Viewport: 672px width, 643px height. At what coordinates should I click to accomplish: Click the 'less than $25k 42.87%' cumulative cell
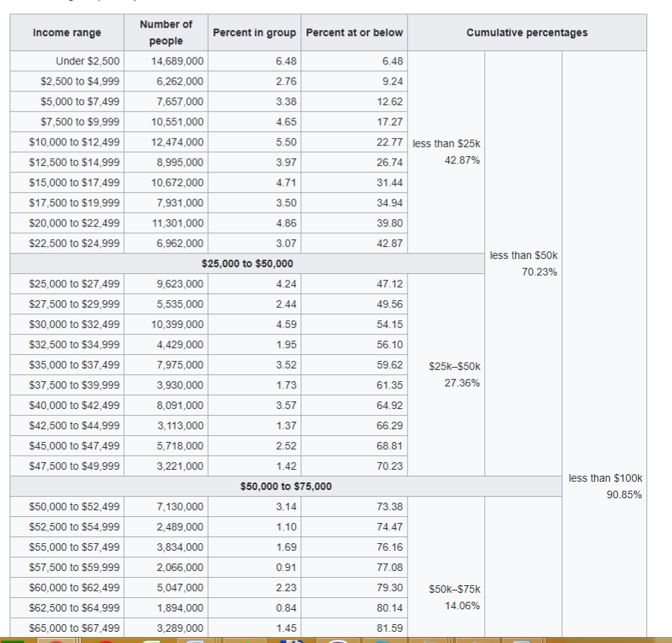(x=446, y=152)
